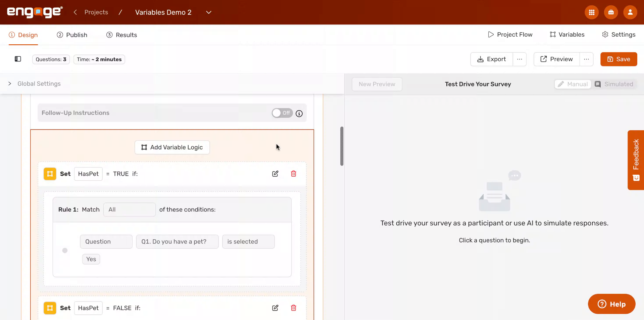This screenshot has height=320, width=644.
Task: Open Export more options menu
Action: (x=519, y=59)
